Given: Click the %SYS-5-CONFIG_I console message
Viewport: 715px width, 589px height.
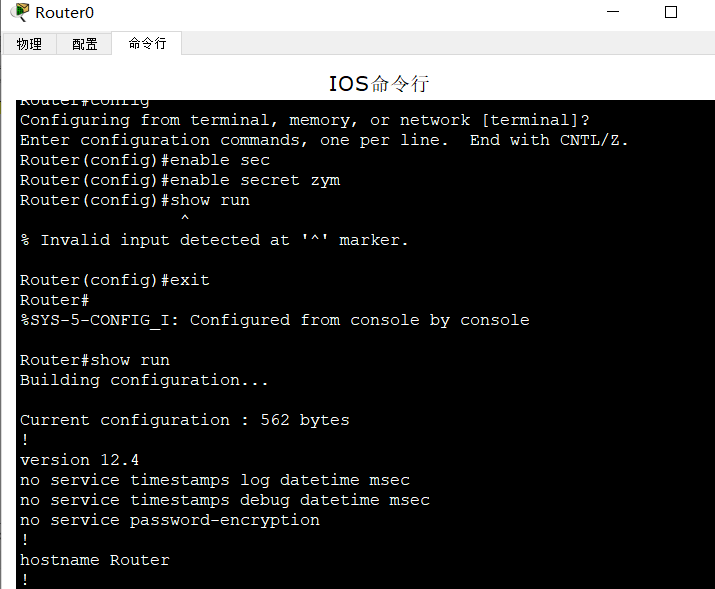Looking at the screenshot, I should coord(274,320).
